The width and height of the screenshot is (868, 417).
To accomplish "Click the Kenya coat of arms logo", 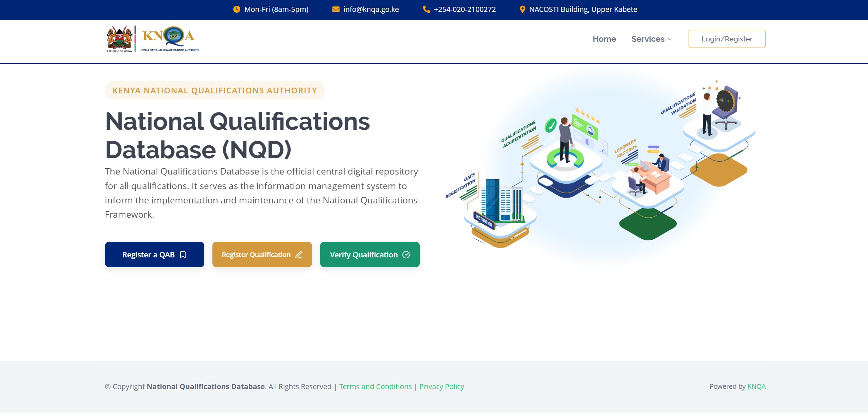I will 119,39.
